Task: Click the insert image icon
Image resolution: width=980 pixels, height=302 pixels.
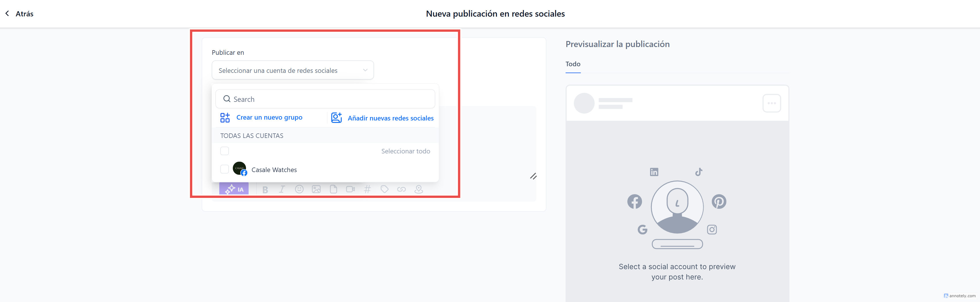Action: point(316,189)
